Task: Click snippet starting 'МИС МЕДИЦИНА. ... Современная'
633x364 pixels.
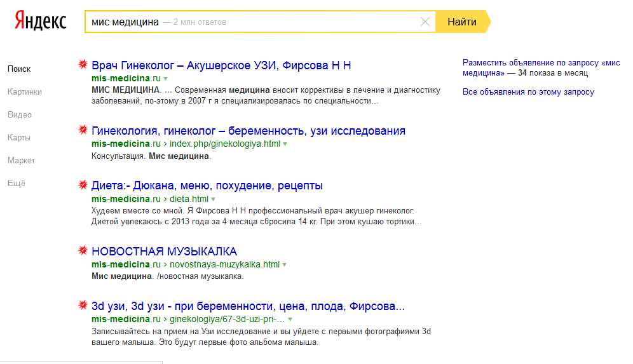Action: point(266,96)
